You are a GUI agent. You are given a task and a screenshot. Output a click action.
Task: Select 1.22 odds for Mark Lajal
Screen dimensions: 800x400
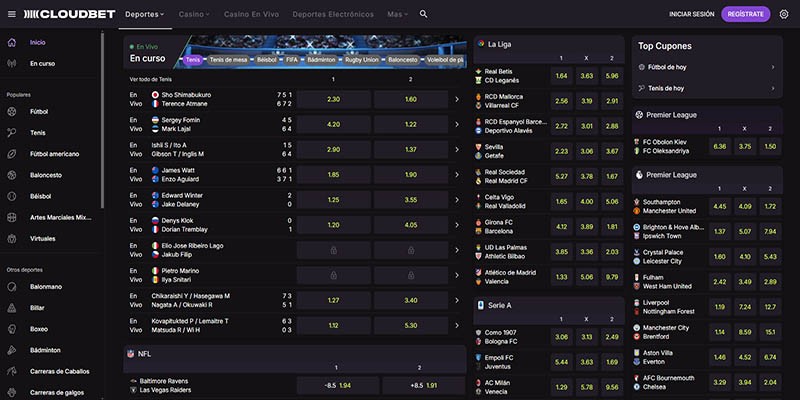[411, 124]
